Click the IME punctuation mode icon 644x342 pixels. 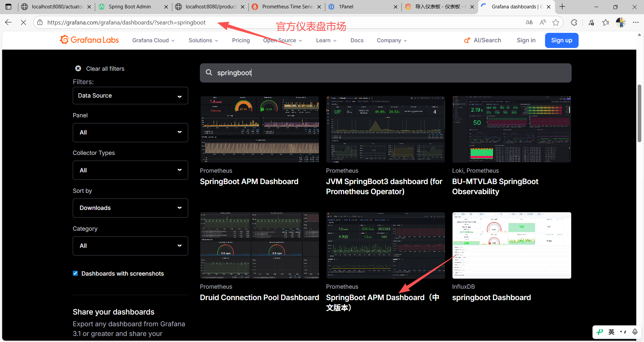[x=623, y=332]
